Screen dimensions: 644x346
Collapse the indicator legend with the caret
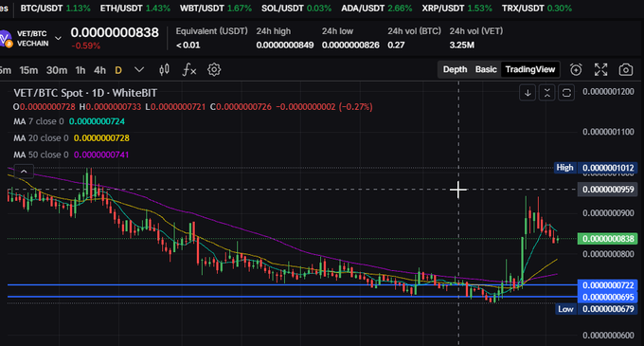tap(24, 172)
